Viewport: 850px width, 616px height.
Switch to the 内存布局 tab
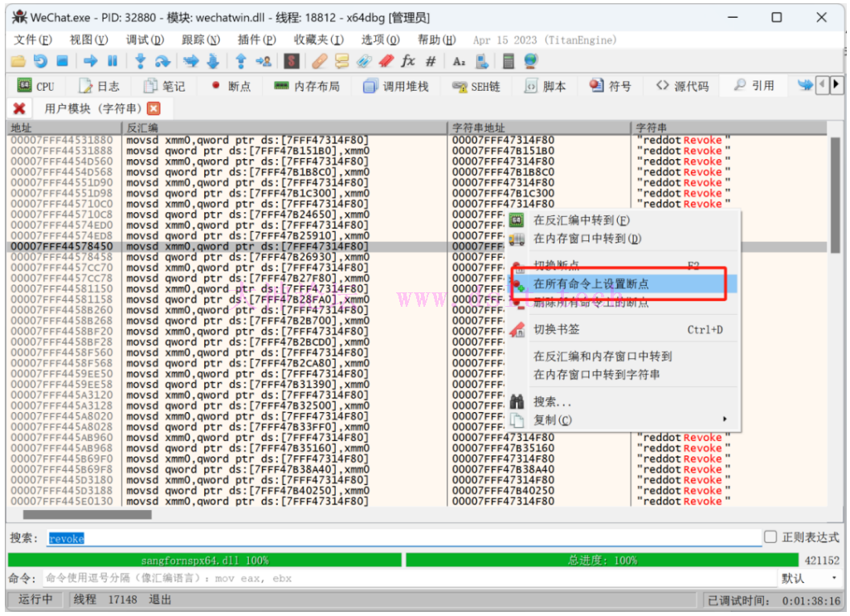point(307,86)
